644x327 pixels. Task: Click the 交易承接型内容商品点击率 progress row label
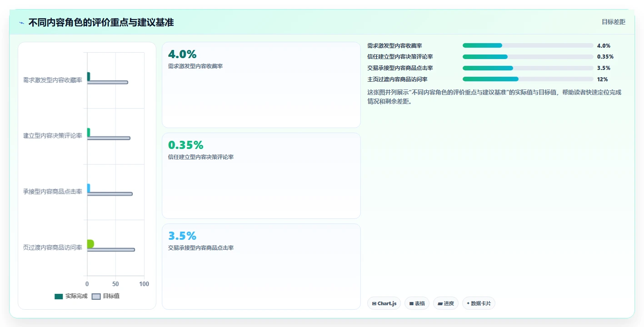click(x=400, y=68)
